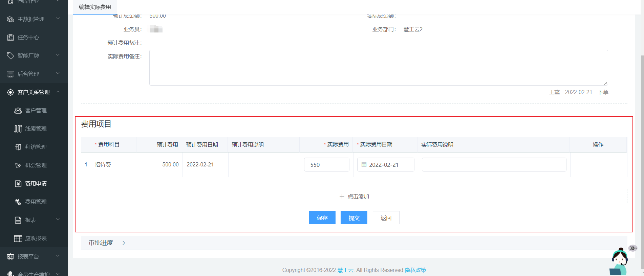Viewport: 644px width, 276px height.
Task: Click the calendar icon in 实际费用日期 field
Action: click(x=364, y=165)
